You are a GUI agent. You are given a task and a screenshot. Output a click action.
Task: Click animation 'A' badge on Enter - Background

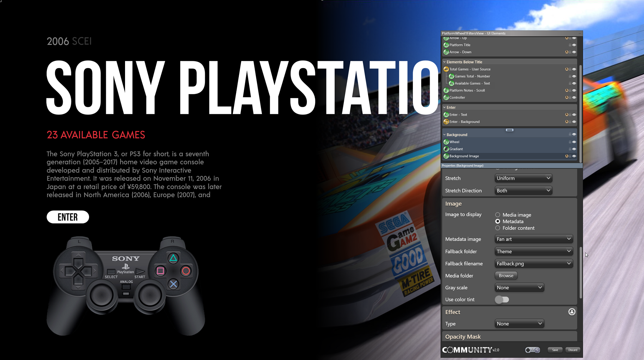point(566,122)
